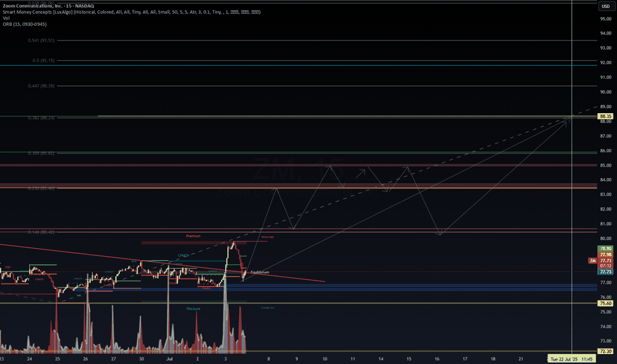Select the Vol indicator legend
This screenshot has width=617, height=364.
pos(7,18)
